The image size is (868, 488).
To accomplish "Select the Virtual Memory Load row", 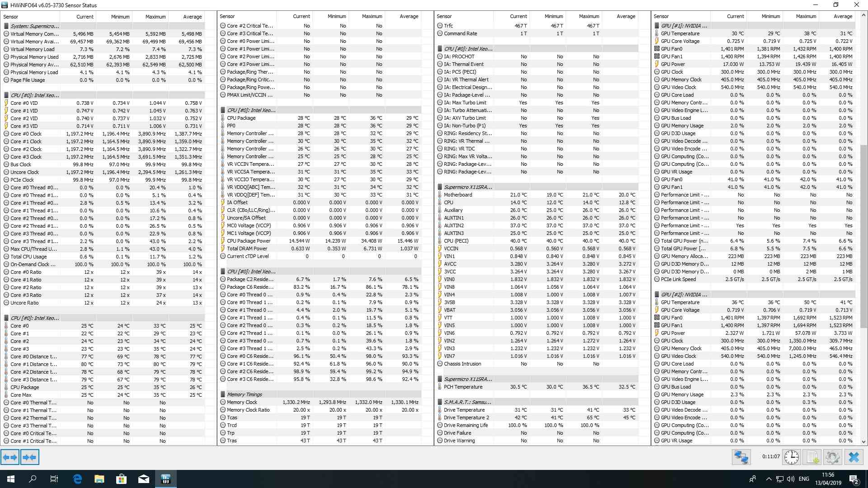I will tap(103, 49).
